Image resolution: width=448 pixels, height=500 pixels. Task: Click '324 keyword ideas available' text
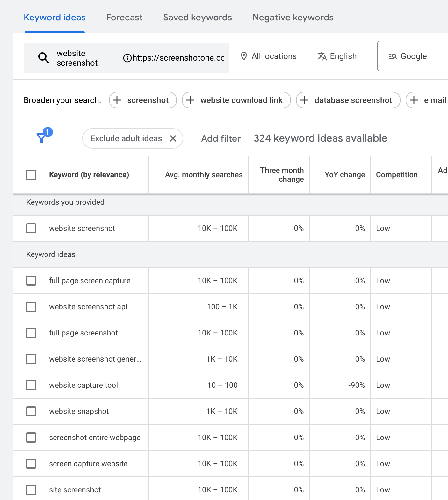320,138
